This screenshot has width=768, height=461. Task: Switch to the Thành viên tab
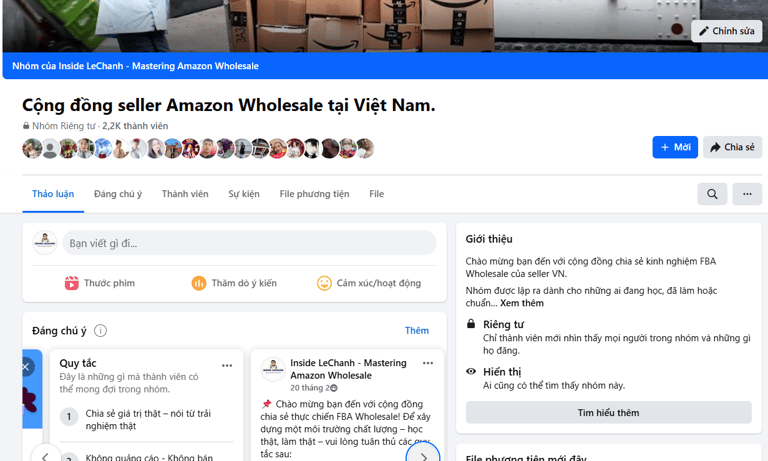pos(185,194)
